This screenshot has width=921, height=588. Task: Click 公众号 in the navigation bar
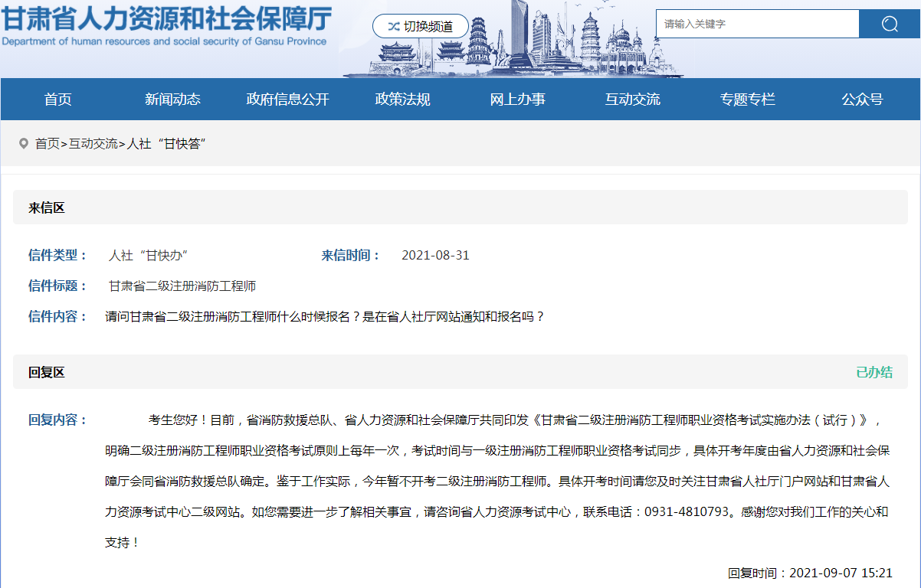[862, 99]
